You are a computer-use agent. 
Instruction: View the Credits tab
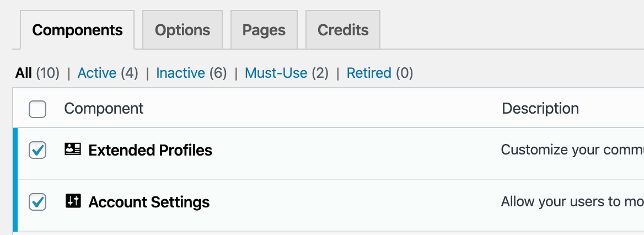pyautogui.click(x=343, y=30)
